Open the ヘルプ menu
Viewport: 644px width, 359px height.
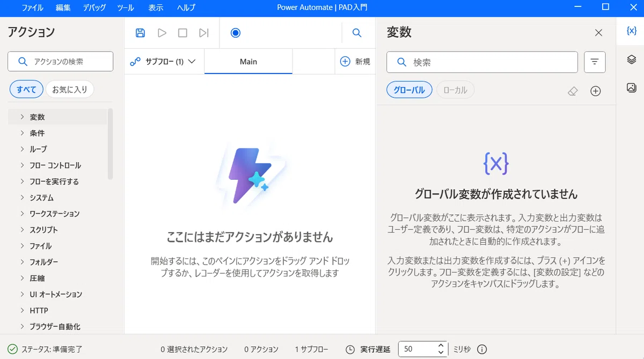(186, 8)
